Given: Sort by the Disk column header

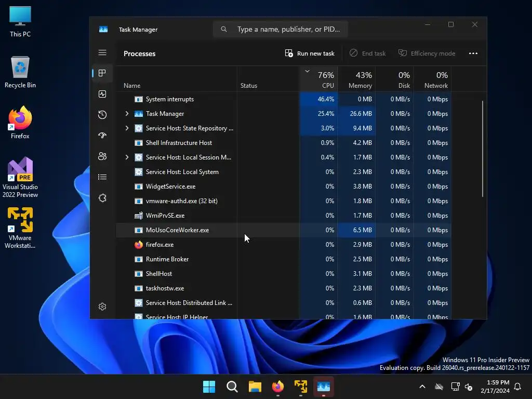Looking at the screenshot, I should 394,79.
